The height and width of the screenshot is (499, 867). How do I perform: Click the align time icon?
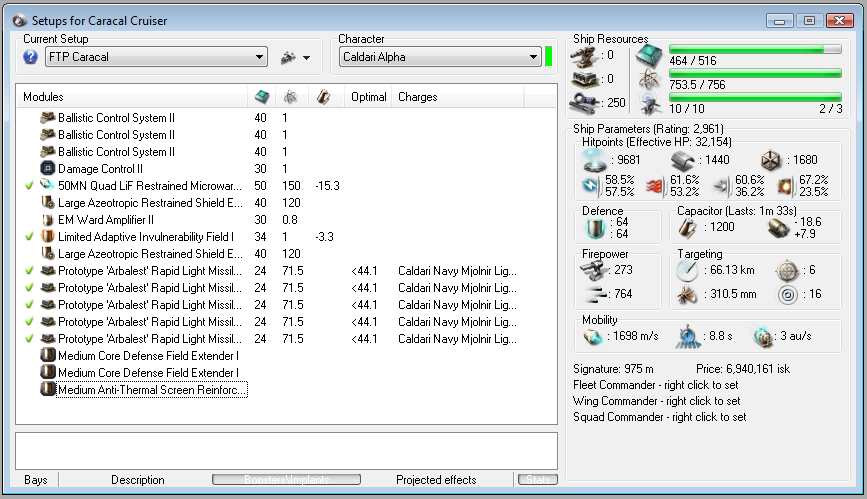(688, 336)
